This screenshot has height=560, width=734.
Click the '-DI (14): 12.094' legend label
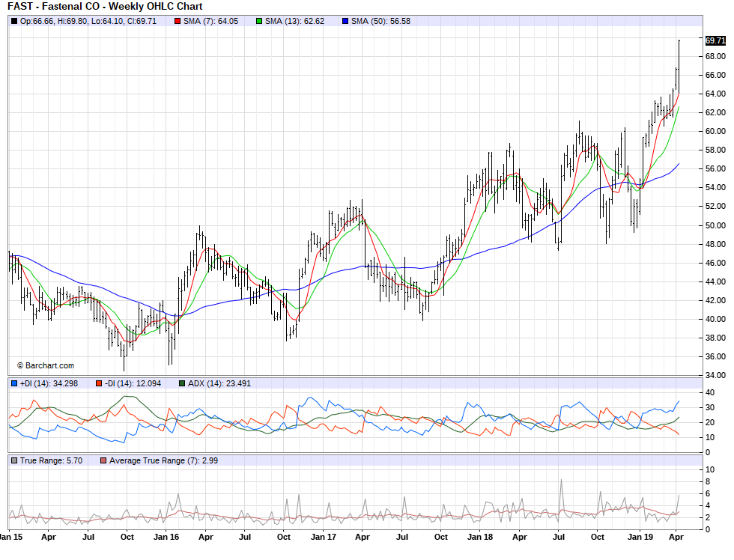click(x=133, y=383)
